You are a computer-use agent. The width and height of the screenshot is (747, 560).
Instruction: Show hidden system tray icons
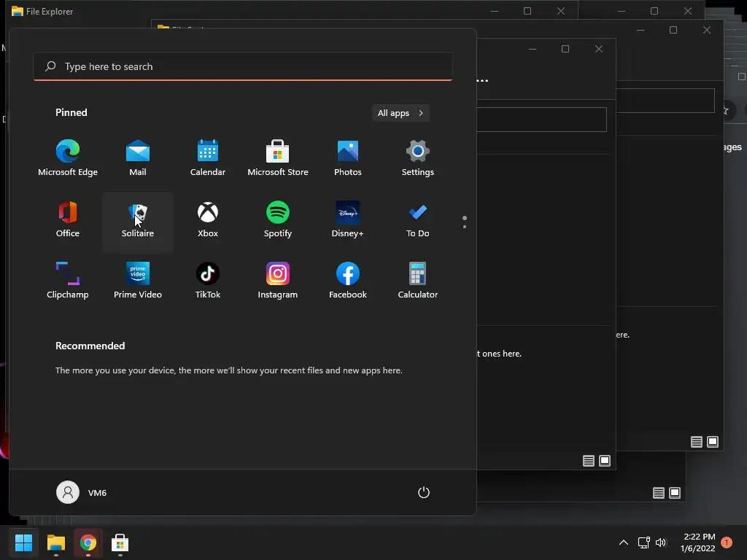623,542
